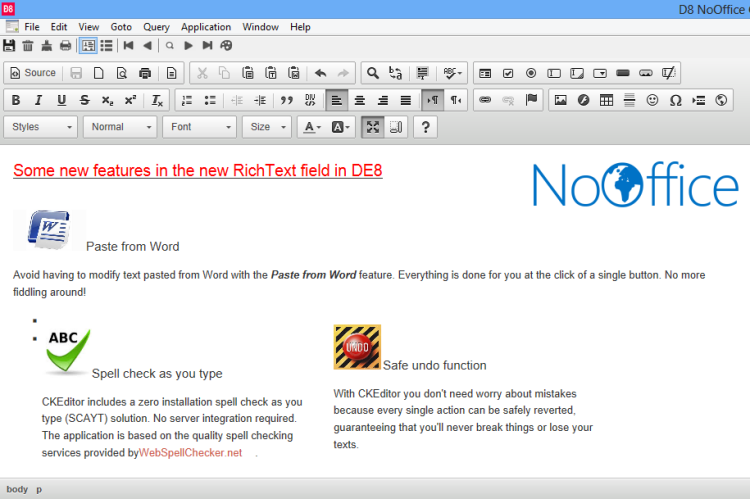Viewport: 750px width, 499px height.
Task: Set text direction right to left
Action: pyautogui.click(x=456, y=100)
